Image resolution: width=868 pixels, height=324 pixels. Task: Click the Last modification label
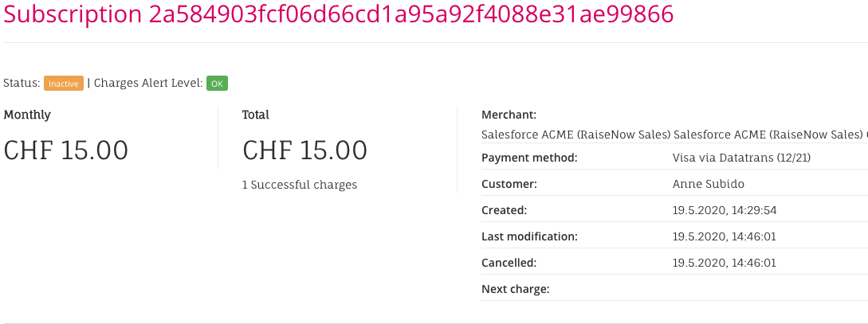pyautogui.click(x=529, y=236)
